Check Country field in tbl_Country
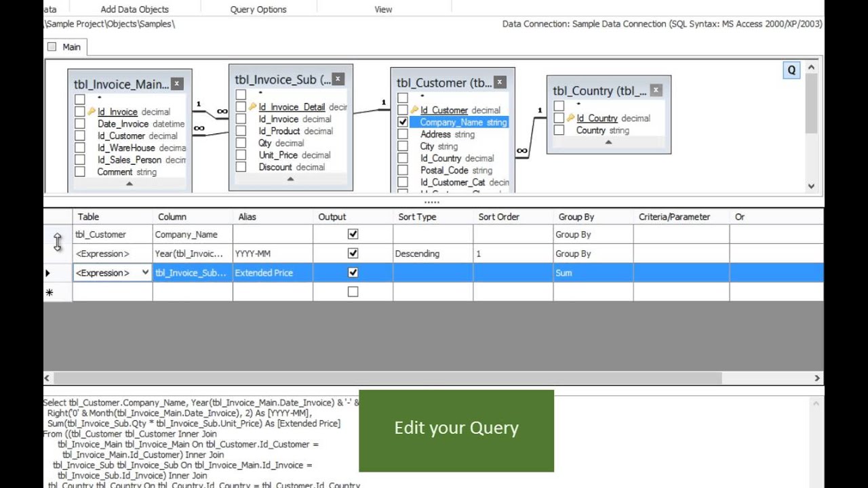 [559, 130]
